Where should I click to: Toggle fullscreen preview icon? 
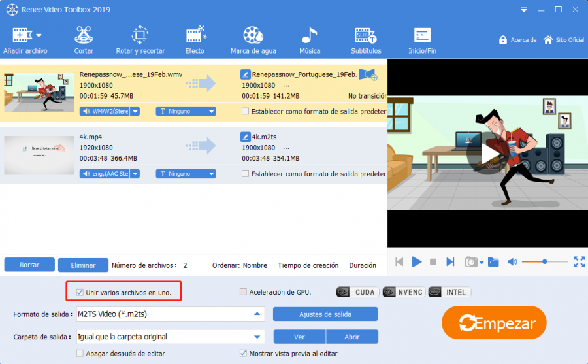(580, 261)
